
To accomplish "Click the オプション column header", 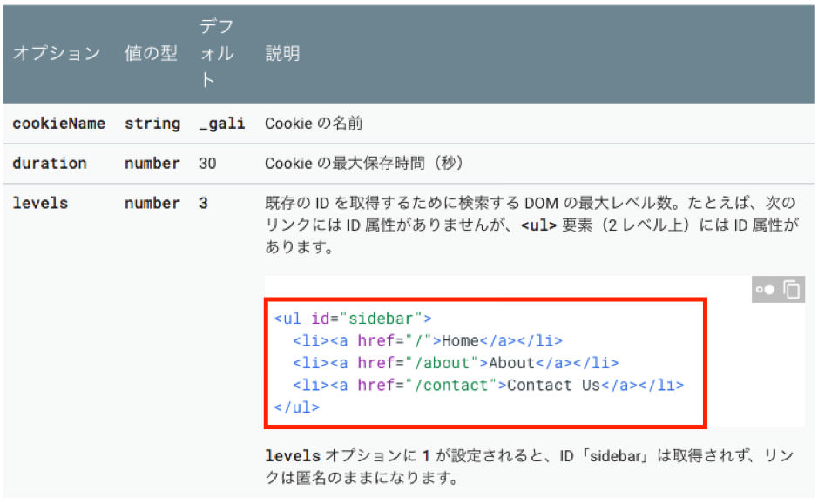I will point(57,54).
